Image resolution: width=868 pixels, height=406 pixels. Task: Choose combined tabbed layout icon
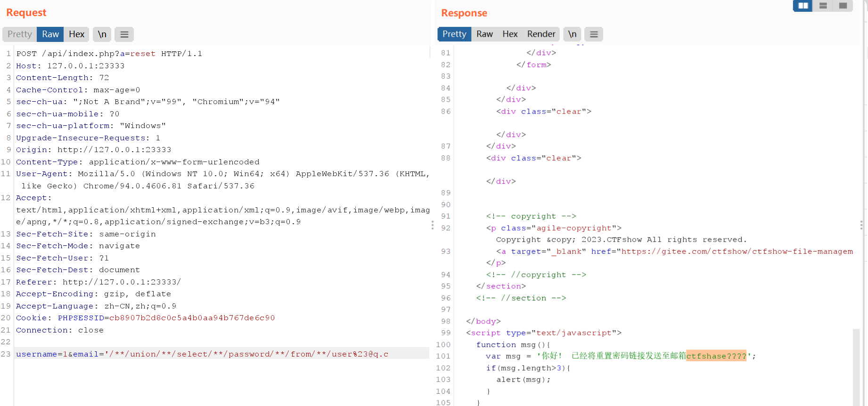[x=843, y=6]
